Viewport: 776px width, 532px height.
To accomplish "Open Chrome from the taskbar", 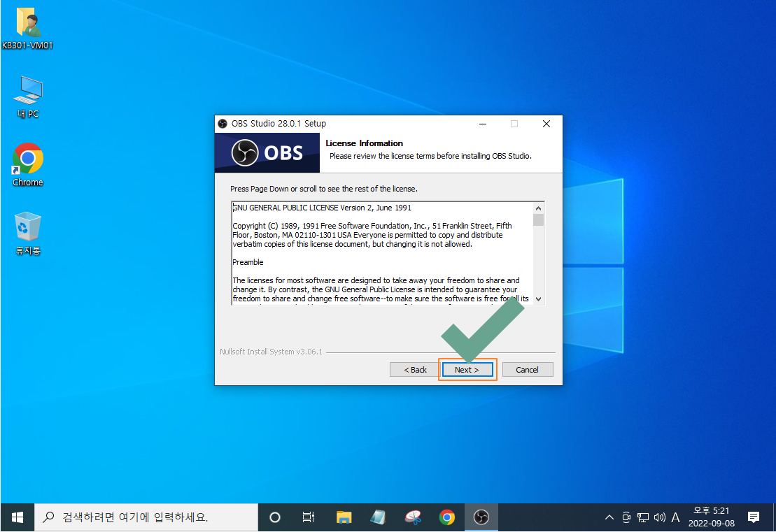I will point(447,517).
